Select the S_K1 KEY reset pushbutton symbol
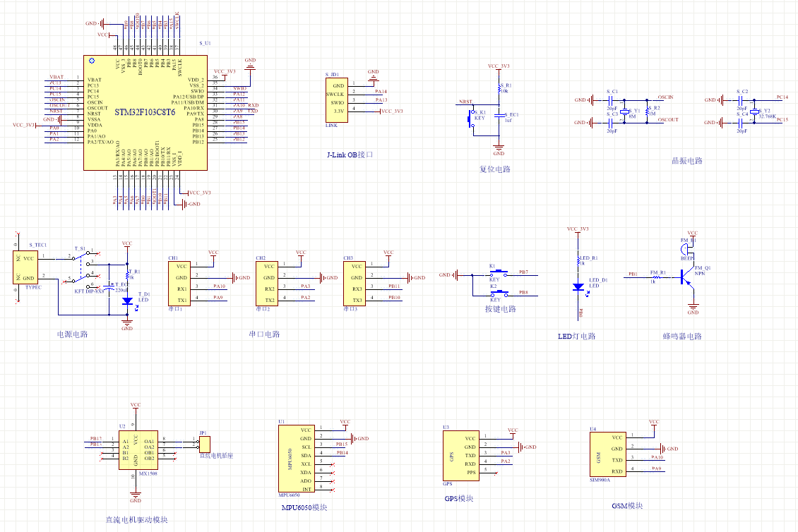The width and height of the screenshot is (798, 532). (472, 119)
